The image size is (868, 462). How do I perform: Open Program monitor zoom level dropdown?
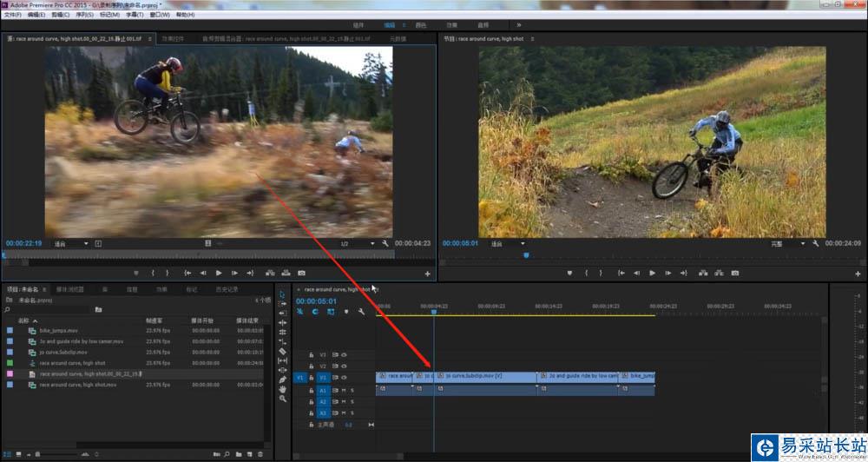pyautogui.click(x=507, y=244)
